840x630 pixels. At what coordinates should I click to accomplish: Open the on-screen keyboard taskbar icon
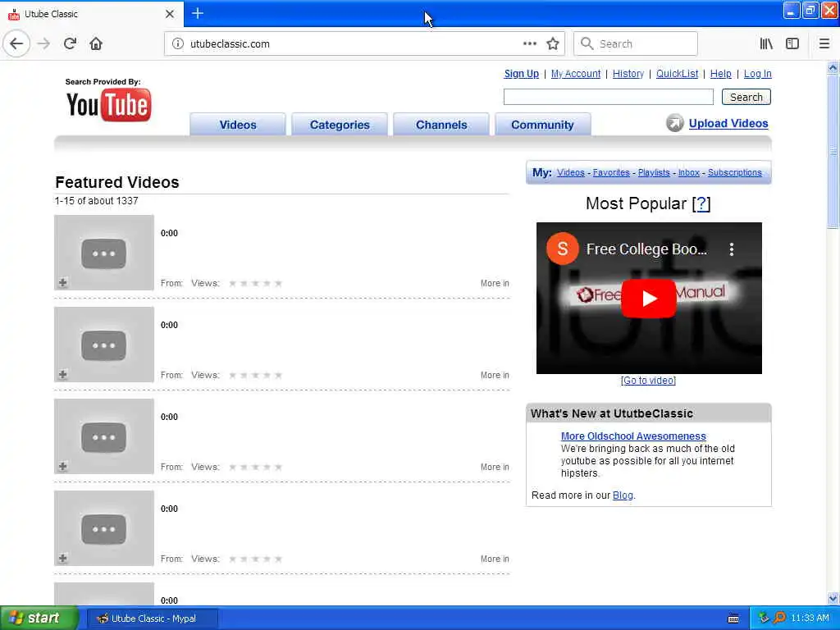click(733, 619)
